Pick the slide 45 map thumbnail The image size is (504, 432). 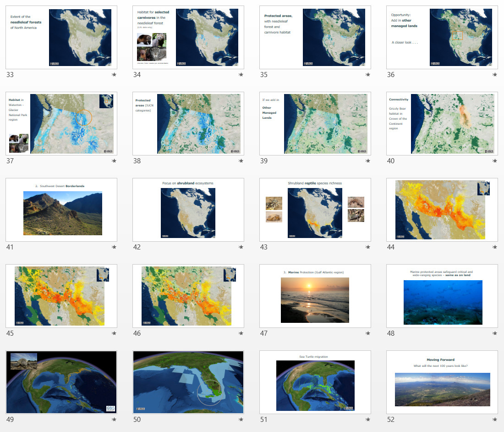[61, 296]
